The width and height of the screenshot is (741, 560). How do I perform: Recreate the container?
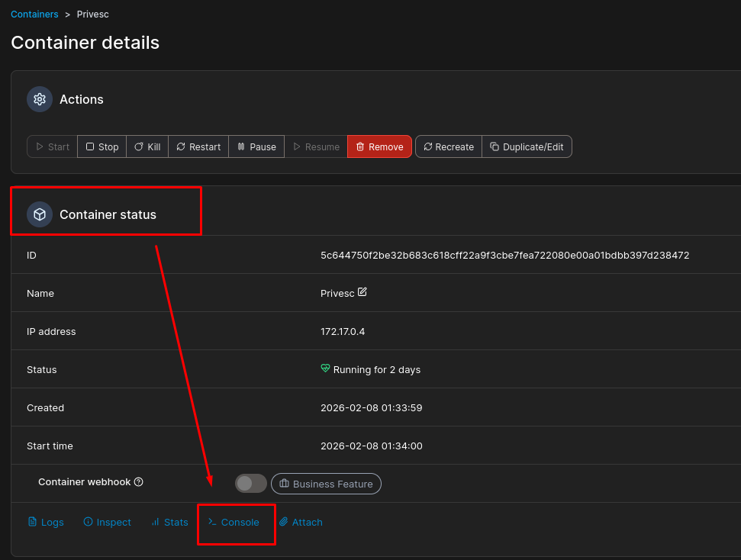(449, 146)
